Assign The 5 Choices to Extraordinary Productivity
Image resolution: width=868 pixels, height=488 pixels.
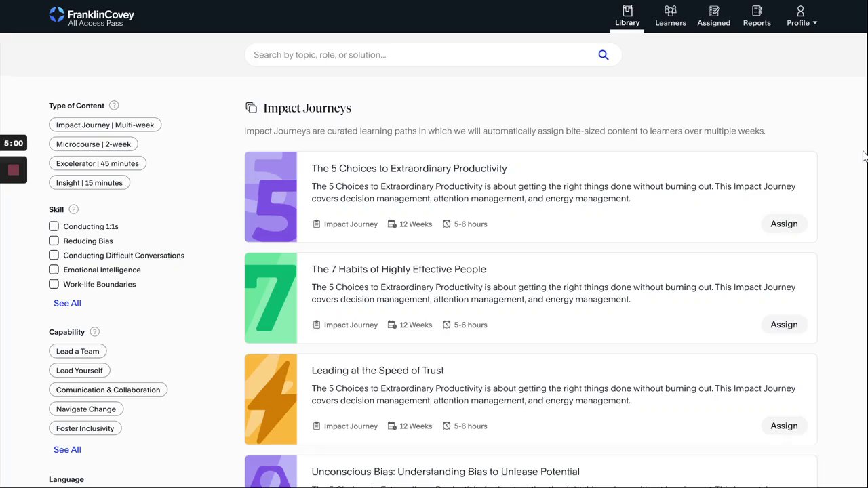(784, 224)
